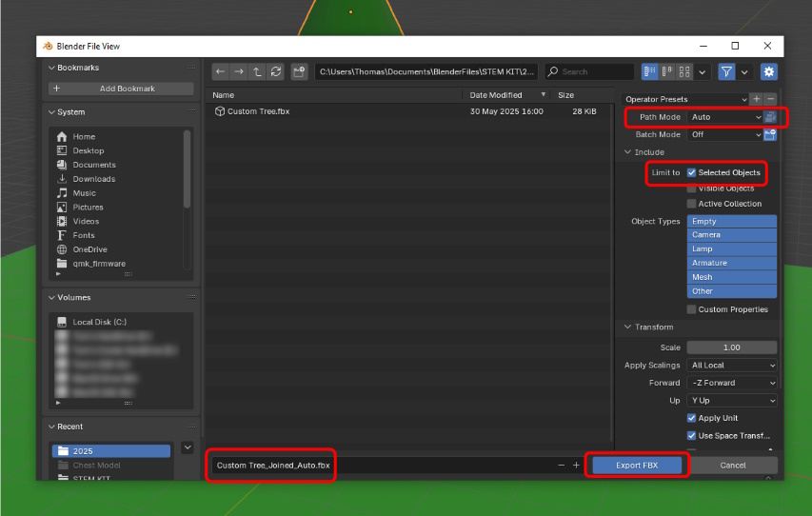
Task: Create a new directory
Action: (x=299, y=72)
